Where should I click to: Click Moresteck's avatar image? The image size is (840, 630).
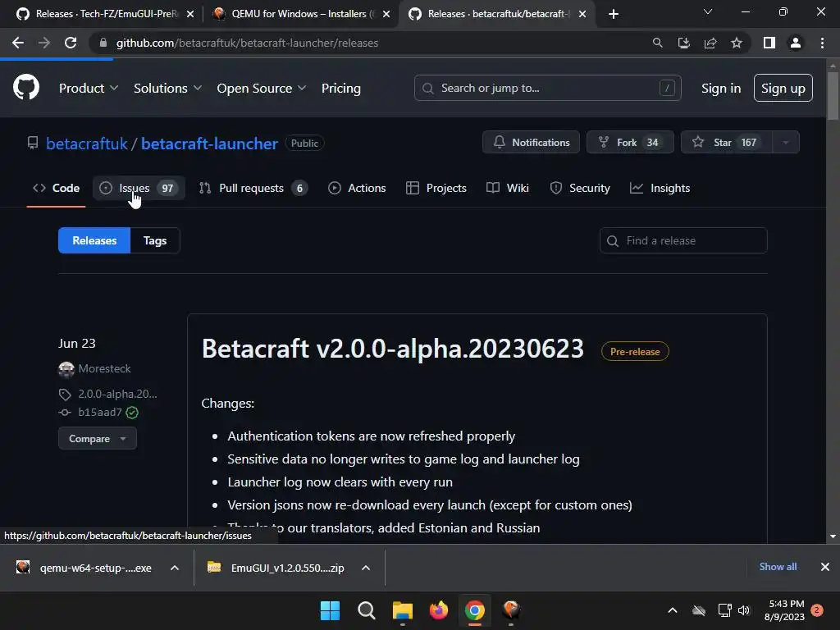tap(66, 369)
